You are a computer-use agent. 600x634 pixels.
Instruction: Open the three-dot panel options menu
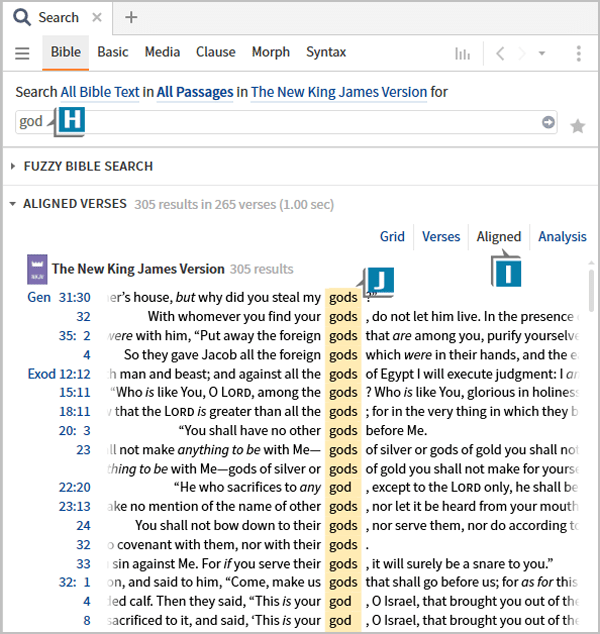click(x=579, y=53)
